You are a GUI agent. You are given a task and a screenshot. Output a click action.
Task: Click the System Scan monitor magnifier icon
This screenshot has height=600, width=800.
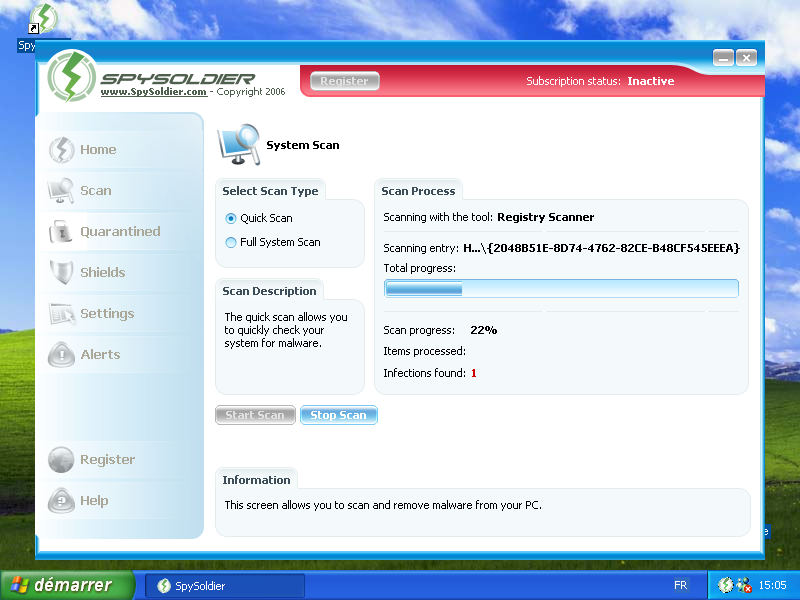(x=239, y=144)
